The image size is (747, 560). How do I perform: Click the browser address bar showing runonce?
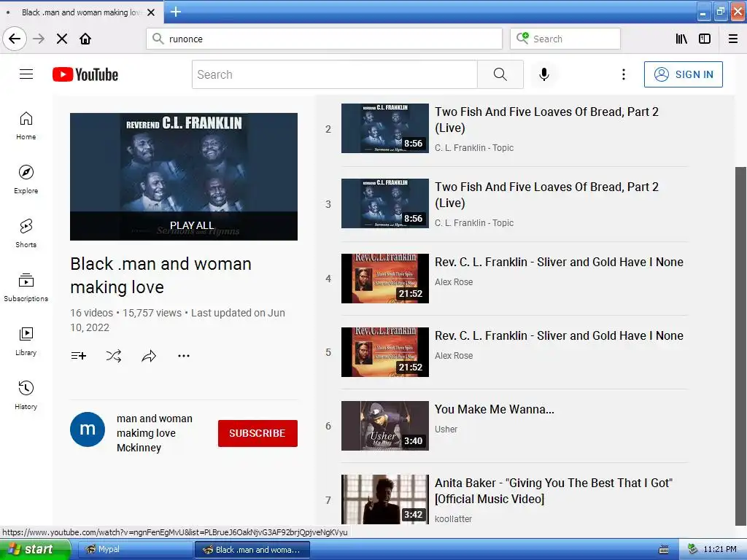click(x=324, y=39)
